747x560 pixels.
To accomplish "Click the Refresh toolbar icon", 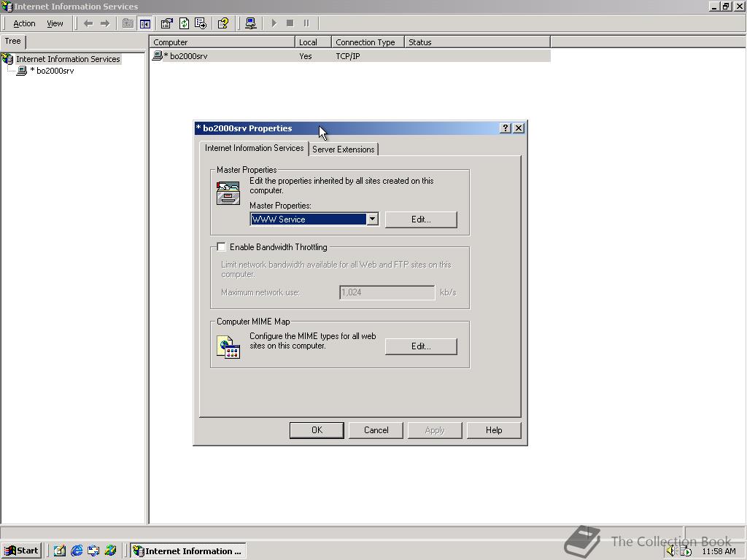I will 184,23.
